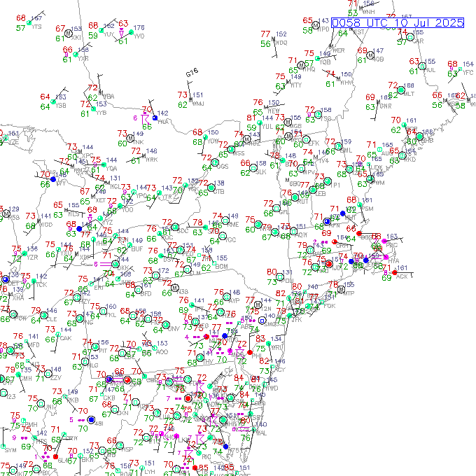Viewport: 476px width, 476px height.
Task: Click the CAK station label
Action: point(66,338)
